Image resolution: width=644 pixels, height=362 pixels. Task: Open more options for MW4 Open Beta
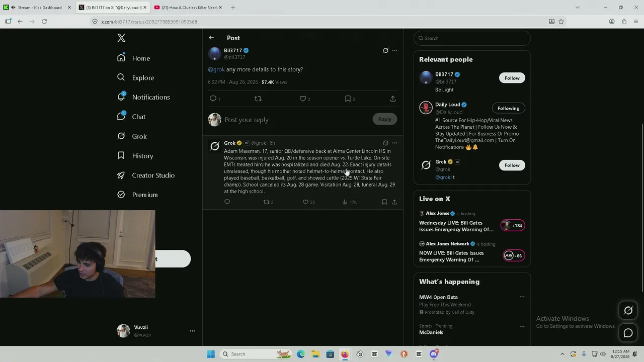(522, 297)
